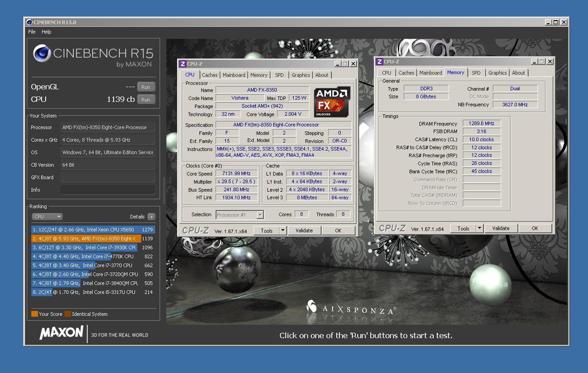Select Core i7-3840QM ranking entry
Viewport: 588px width, 373px height.
tap(93, 283)
